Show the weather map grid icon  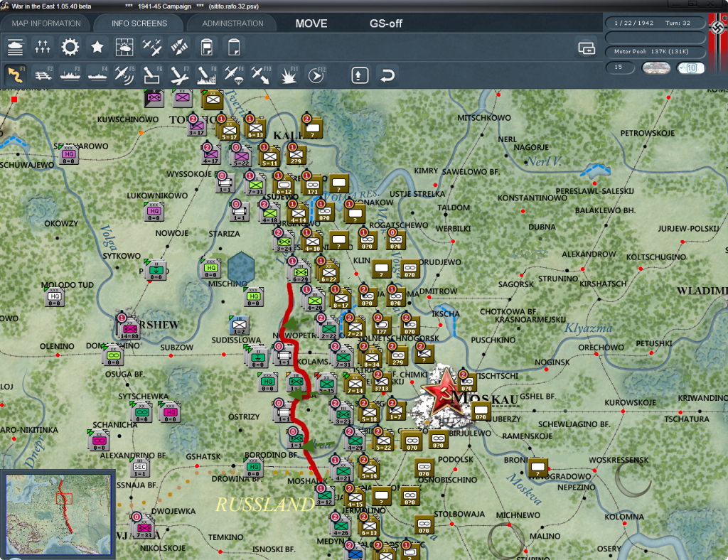pyautogui.click(x=124, y=47)
